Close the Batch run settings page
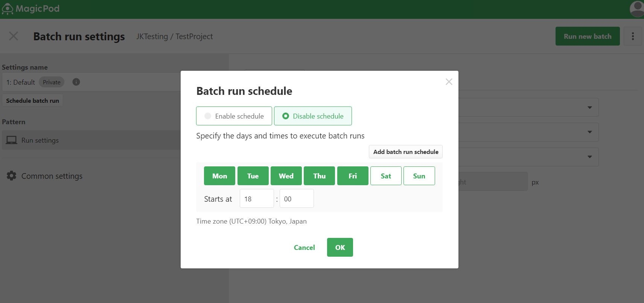 pos(14,36)
